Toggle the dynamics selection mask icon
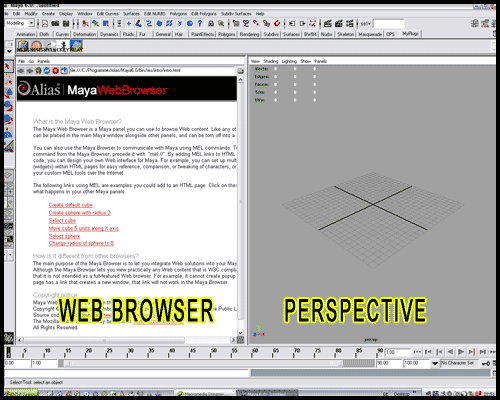 point(180,23)
